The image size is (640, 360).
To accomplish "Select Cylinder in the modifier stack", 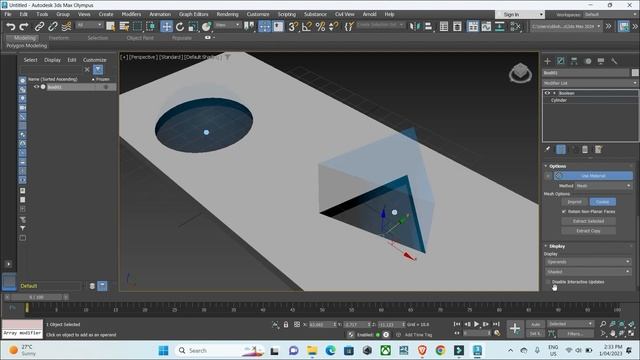I will [x=559, y=100].
